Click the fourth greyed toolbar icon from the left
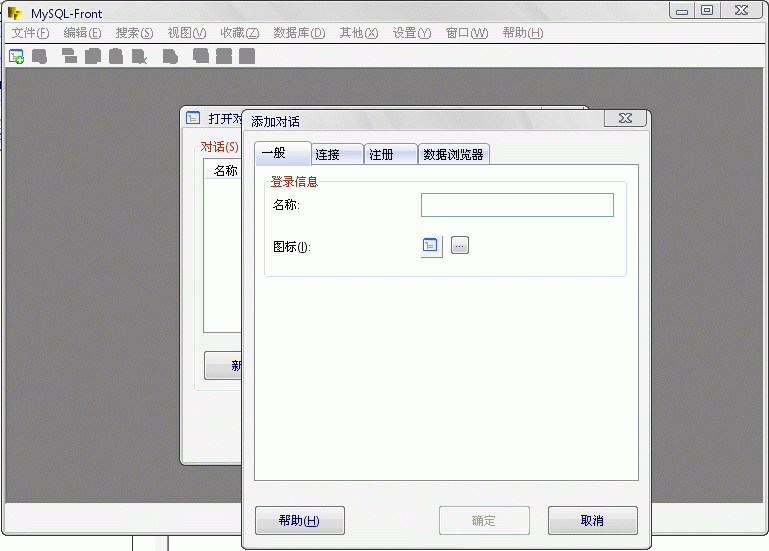The height and width of the screenshot is (551, 769). coord(93,56)
